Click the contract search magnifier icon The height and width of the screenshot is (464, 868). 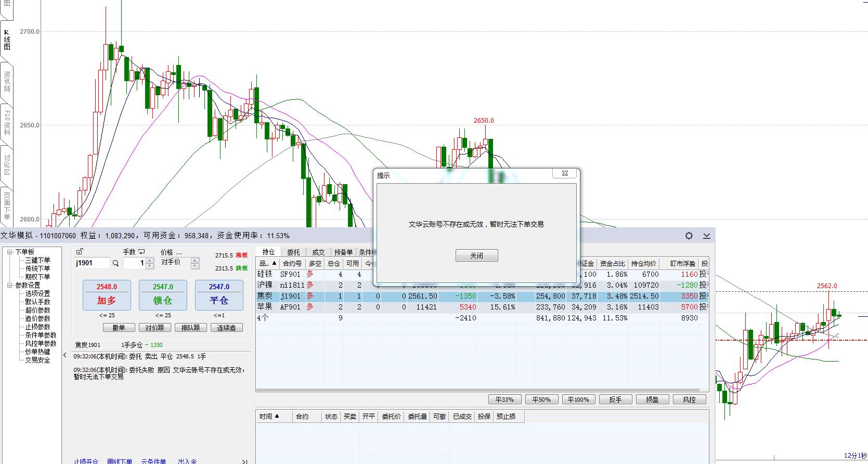tap(116, 263)
